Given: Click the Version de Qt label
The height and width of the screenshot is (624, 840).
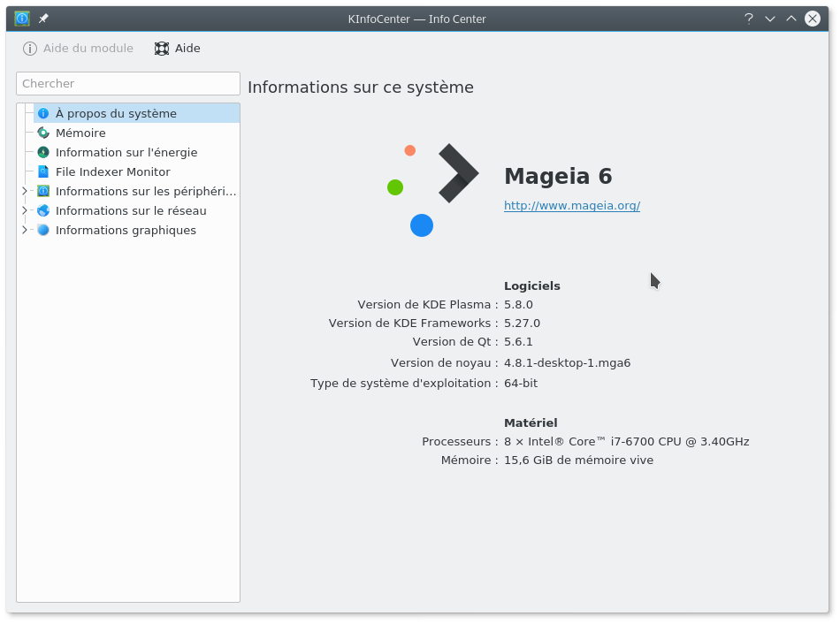Looking at the screenshot, I should [455, 342].
